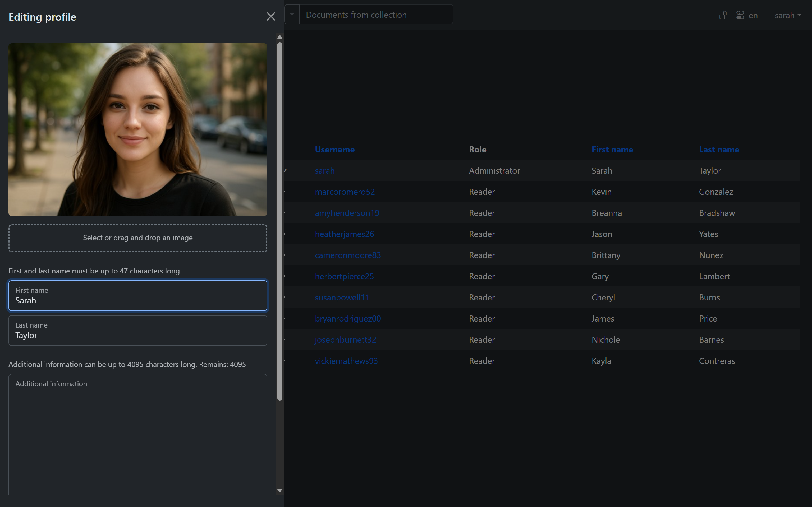Click the Cheryl first name cell
Viewport: 812px width, 507px height.
point(603,297)
